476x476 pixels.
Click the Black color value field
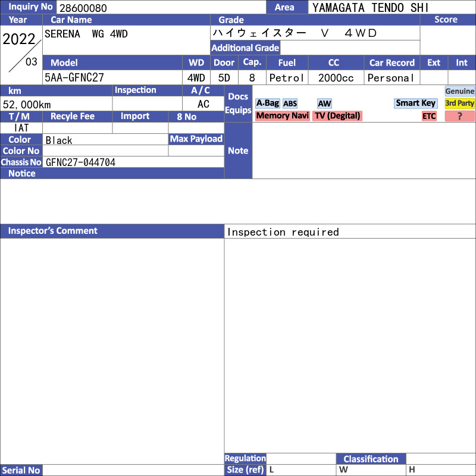tap(105, 140)
